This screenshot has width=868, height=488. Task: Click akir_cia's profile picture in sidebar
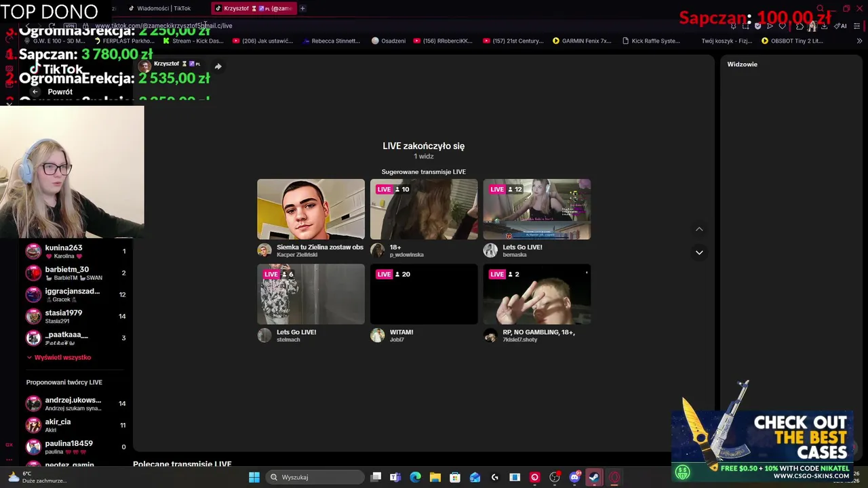[x=33, y=425]
